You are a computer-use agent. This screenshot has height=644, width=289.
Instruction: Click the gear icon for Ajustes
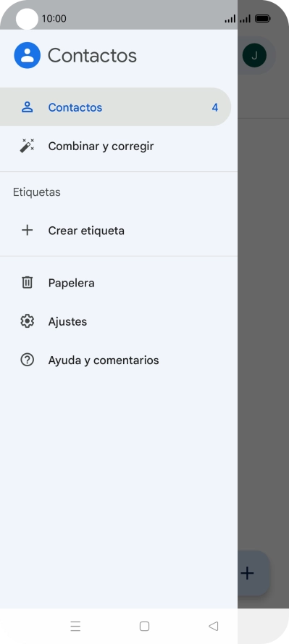point(27,321)
